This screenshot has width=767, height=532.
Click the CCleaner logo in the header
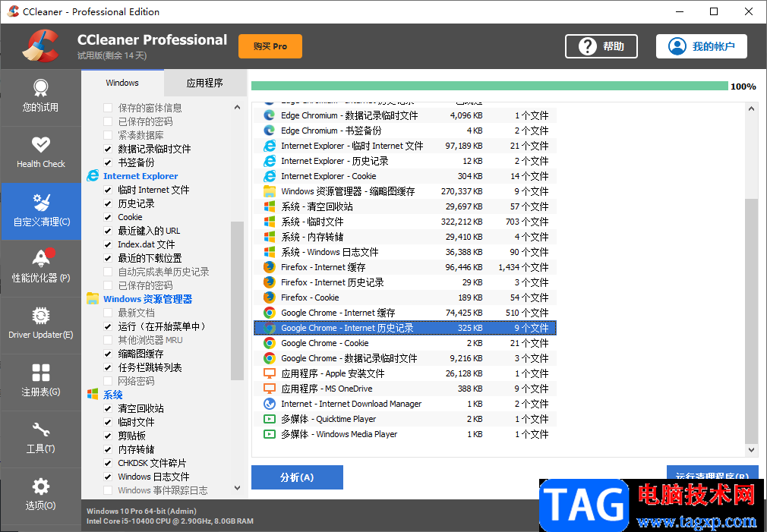tap(40, 46)
